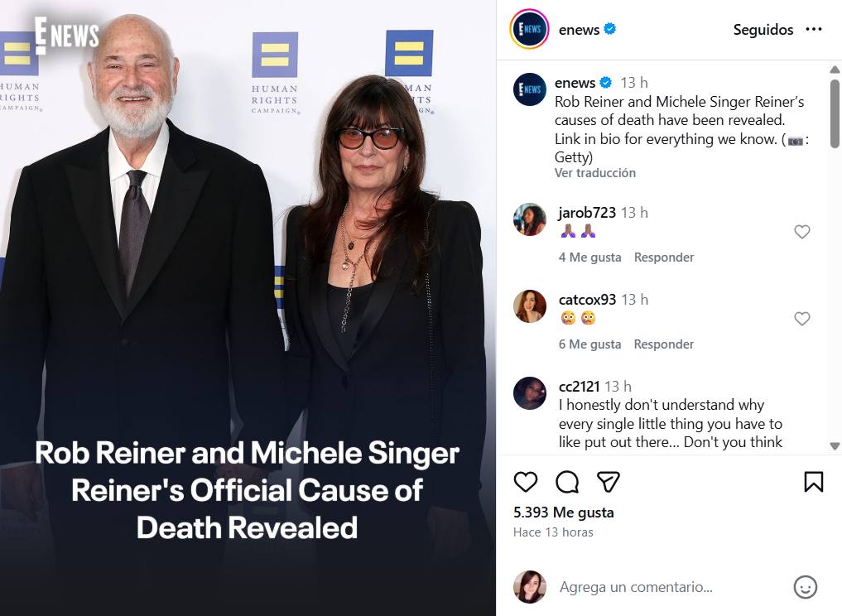The image size is (842, 616).
Task: Reply to jarob723's comment
Action: tap(664, 257)
